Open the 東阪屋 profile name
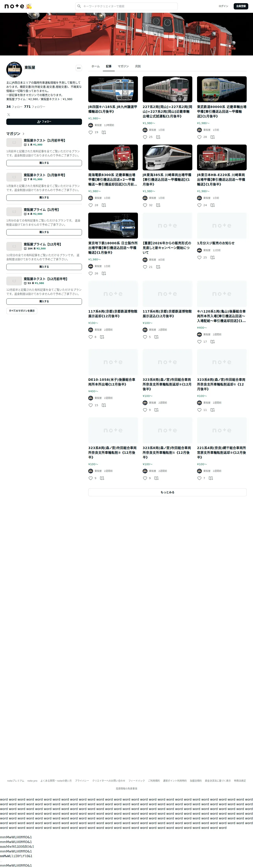The height and width of the screenshot is (868, 253). [30, 68]
